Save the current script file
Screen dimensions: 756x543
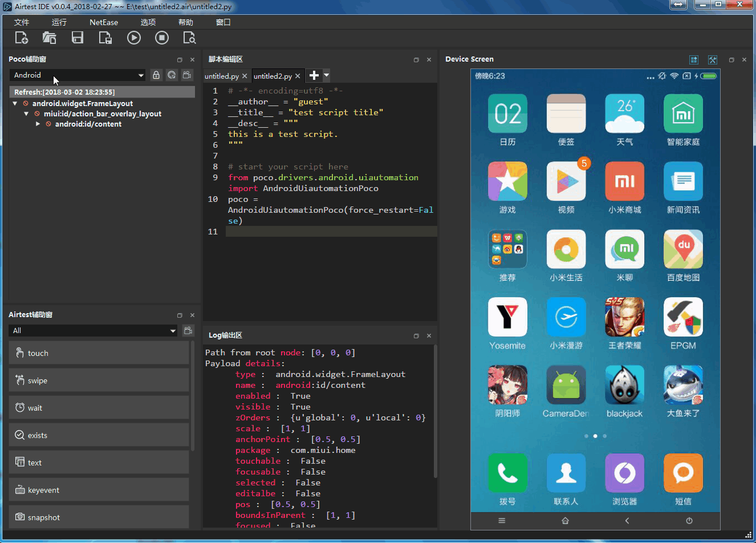77,37
